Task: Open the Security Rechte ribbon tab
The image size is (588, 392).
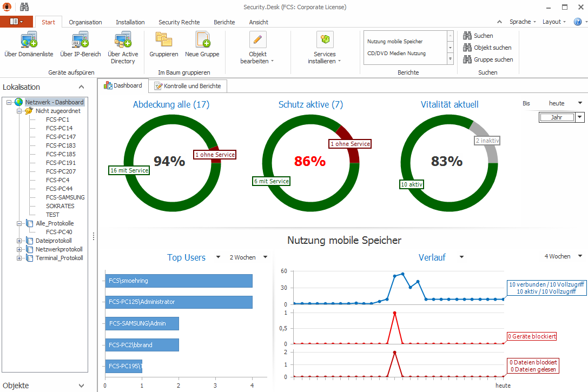Action: click(x=179, y=22)
